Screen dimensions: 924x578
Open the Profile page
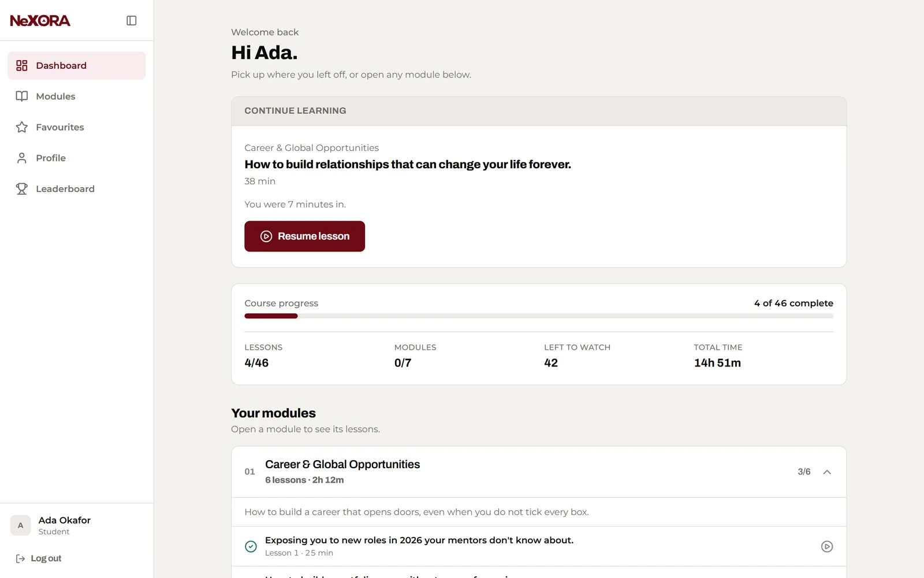[x=76, y=158]
